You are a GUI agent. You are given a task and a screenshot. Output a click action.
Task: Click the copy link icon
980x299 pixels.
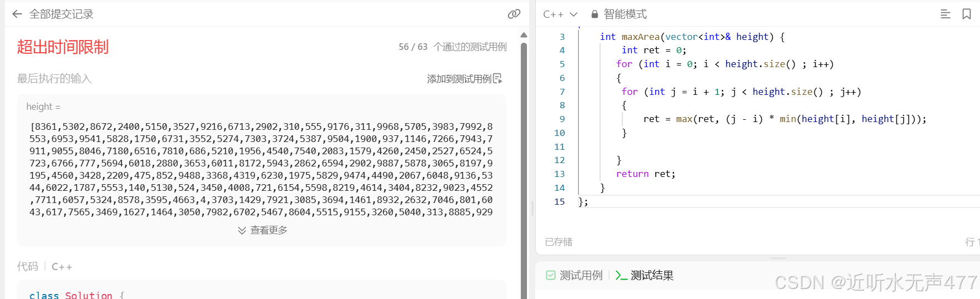(514, 14)
